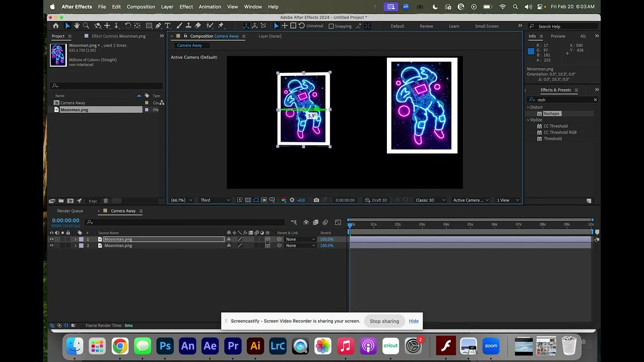Toggle the 3D layer switch for layer 1
The width and height of the screenshot is (644, 362).
tap(267, 239)
